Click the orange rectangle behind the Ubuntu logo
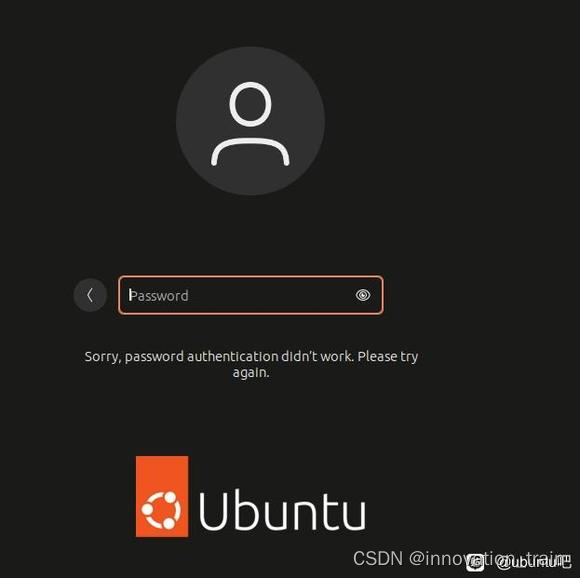The height and width of the screenshot is (578, 580). pyautogui.click(x=162, y=496)
